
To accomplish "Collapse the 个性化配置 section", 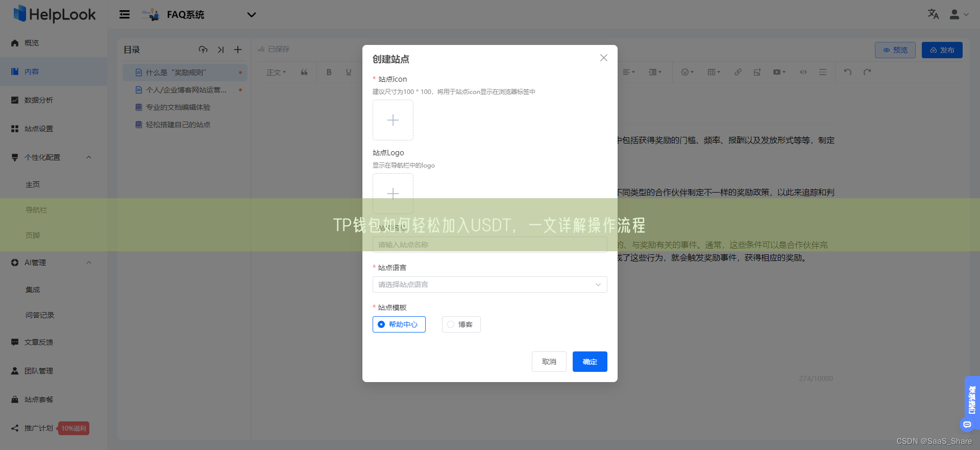I will tap(89, 157).
